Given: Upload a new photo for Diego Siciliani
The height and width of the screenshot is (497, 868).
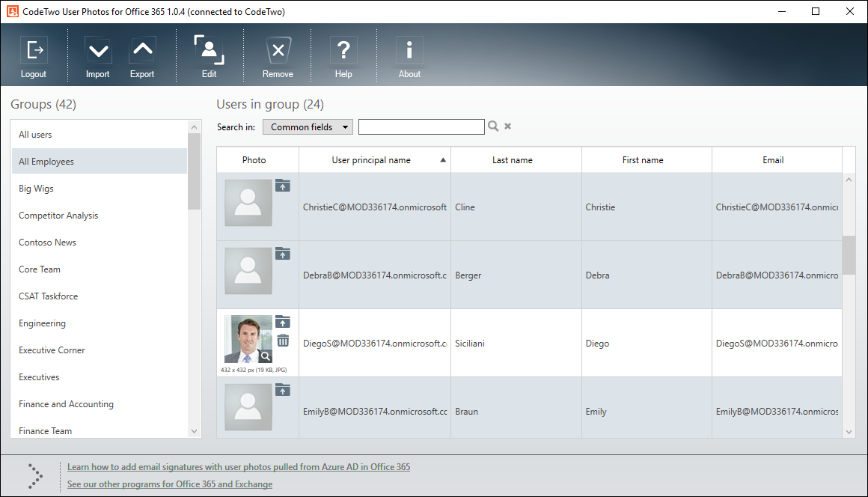Looking at the screenshot, I should [x=283, y=322].
